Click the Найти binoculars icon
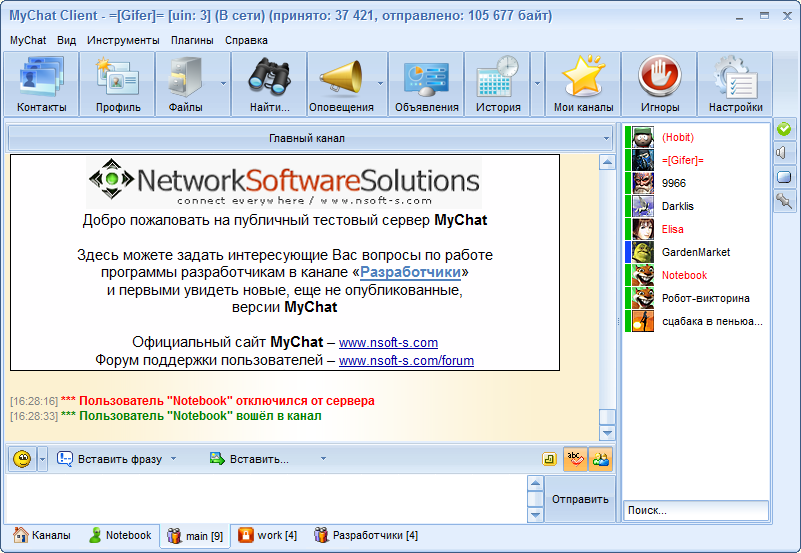 coord(269,77)
